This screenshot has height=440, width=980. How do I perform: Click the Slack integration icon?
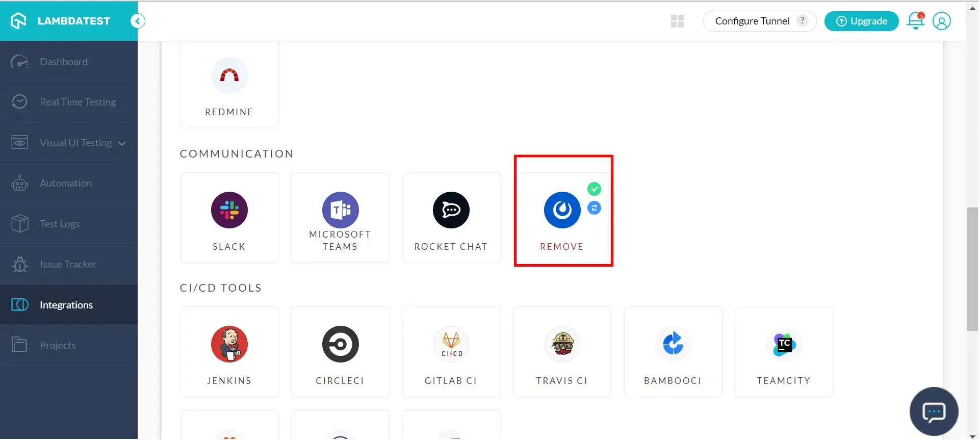coord(229,210)
